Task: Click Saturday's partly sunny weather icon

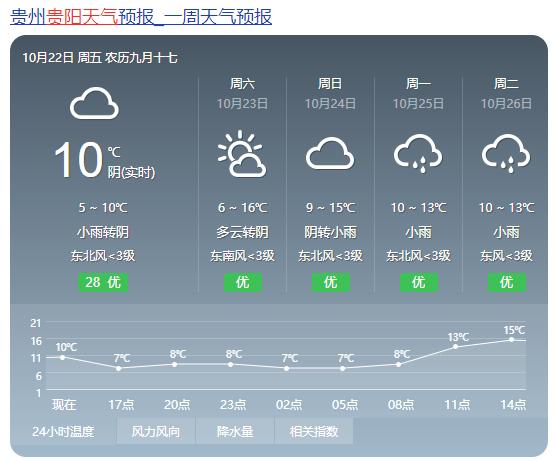Action: tap(242, 154)
